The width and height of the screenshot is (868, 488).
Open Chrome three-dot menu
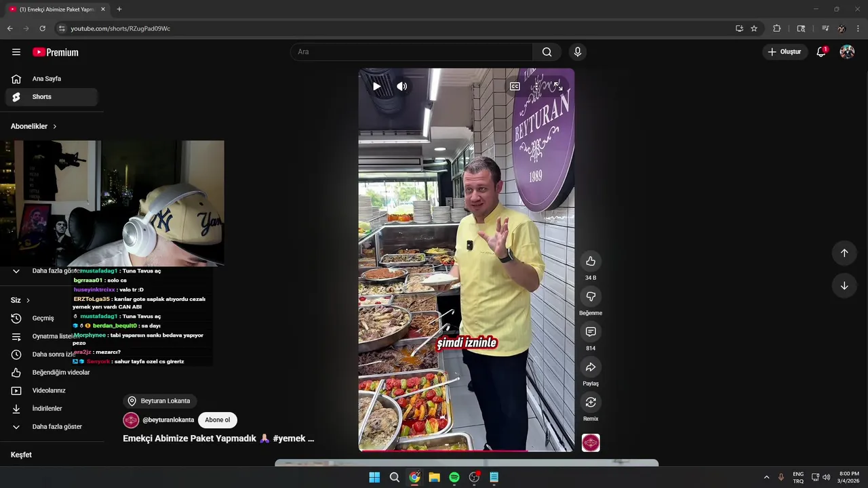[858, 28]
